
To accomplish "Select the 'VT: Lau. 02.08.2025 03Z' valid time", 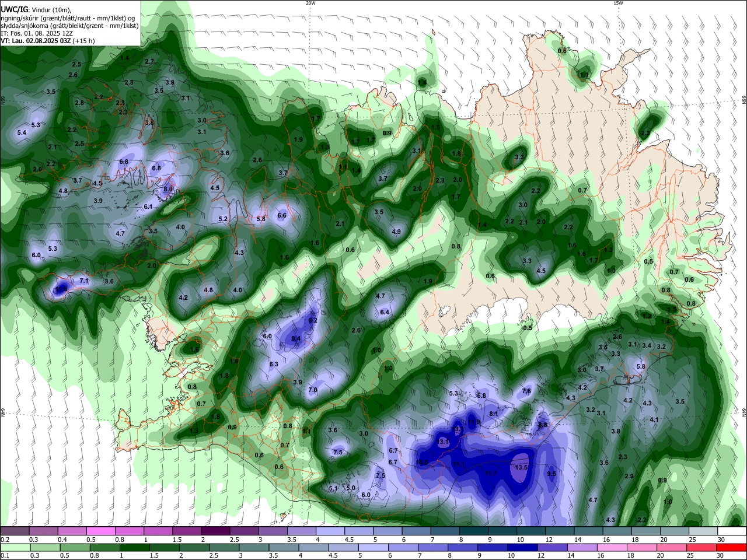I will [x=36, y=41].
